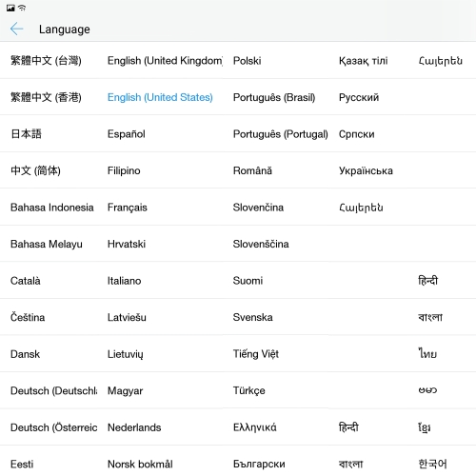The width and height of the screenshot is (476, 476).
Task: Tap 日本語 language entry
Action: pos(26,134)
